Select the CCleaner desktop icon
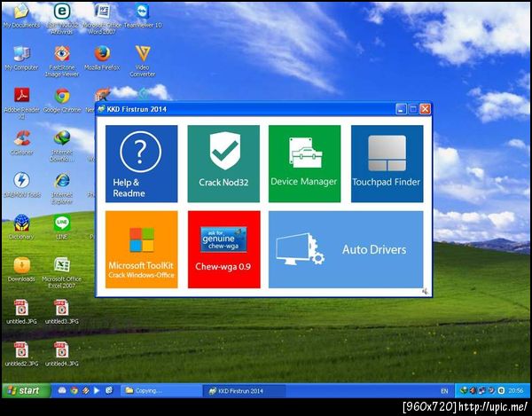Screen dimensions: 532x416 [x=21, y=143]
